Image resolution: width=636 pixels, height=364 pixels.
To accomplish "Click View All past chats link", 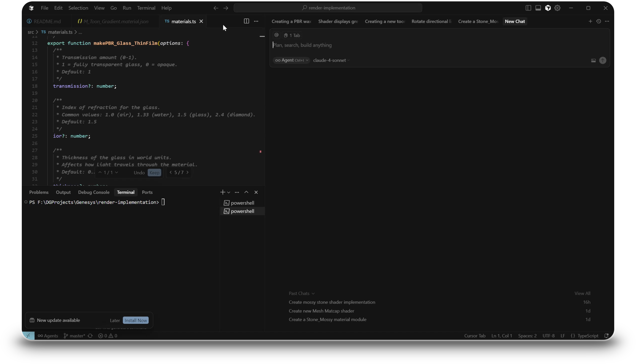I will (582, 293).
